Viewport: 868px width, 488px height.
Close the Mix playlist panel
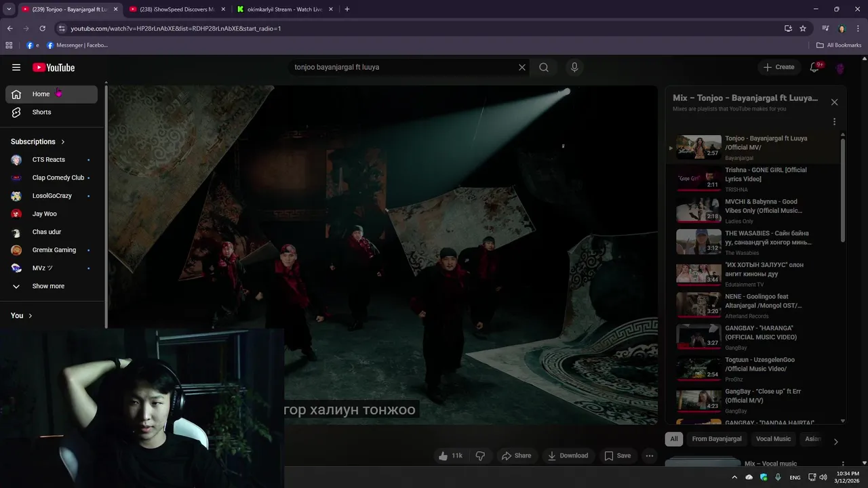coord(834,102)
